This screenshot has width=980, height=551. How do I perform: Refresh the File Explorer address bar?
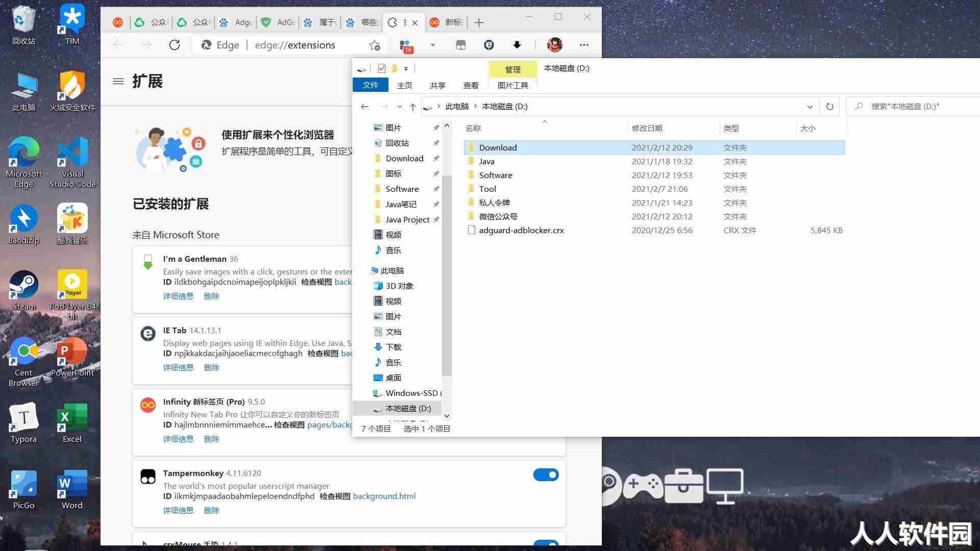click(x=830, y=107)
